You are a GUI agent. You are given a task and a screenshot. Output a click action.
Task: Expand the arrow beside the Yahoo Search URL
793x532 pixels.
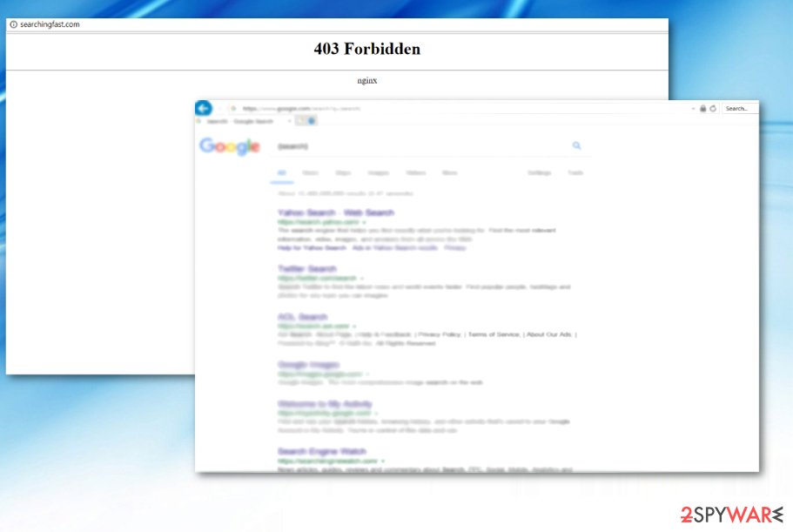coord(364,222)
